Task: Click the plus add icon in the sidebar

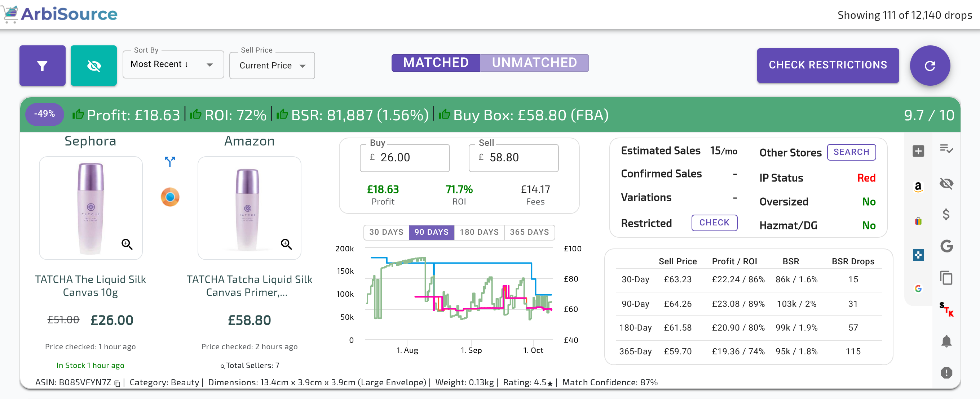Action: tap(918, 151)
